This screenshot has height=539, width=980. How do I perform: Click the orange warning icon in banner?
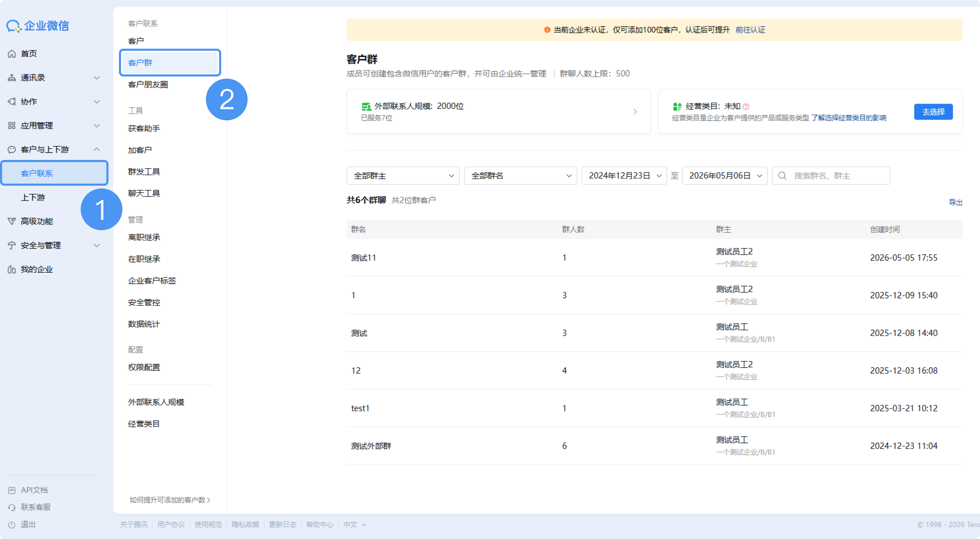547,30
